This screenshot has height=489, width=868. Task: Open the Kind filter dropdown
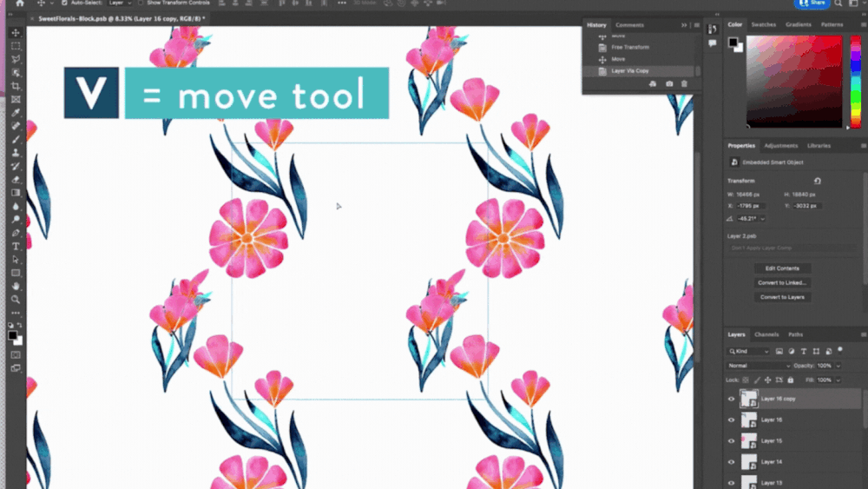pos(749,351)
